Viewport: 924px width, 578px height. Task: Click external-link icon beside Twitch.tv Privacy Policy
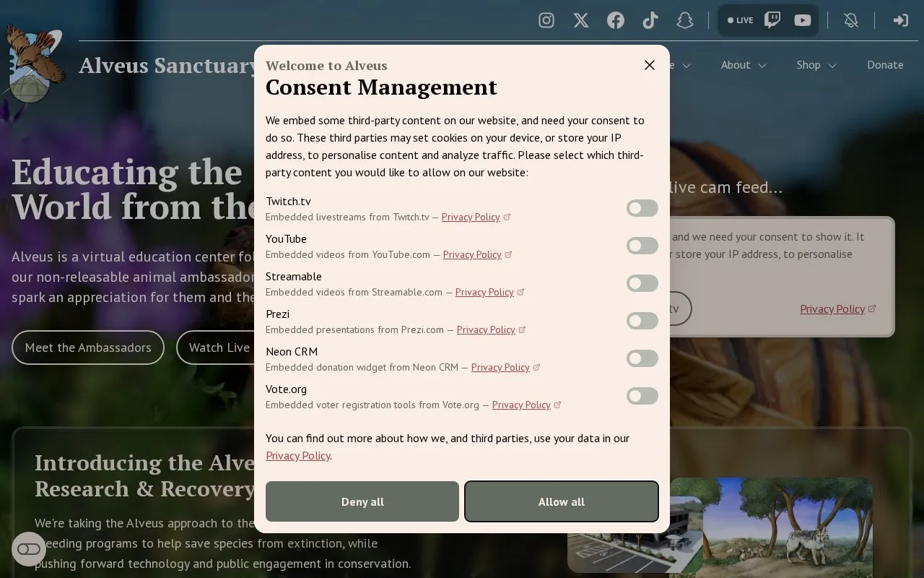(507, 217)
